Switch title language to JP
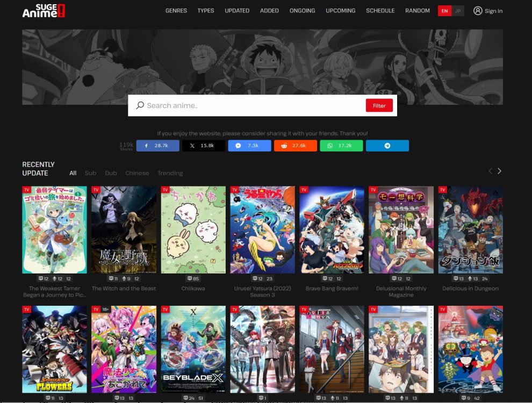The image size is (532, 403). pyautogui.click(x=458, y=11)
